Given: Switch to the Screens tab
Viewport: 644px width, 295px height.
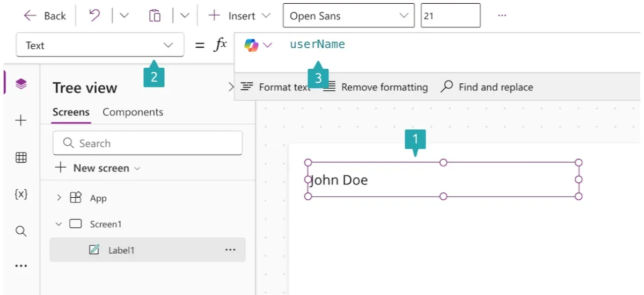Looking at the screenshot, I should click(x=71, y=112).
